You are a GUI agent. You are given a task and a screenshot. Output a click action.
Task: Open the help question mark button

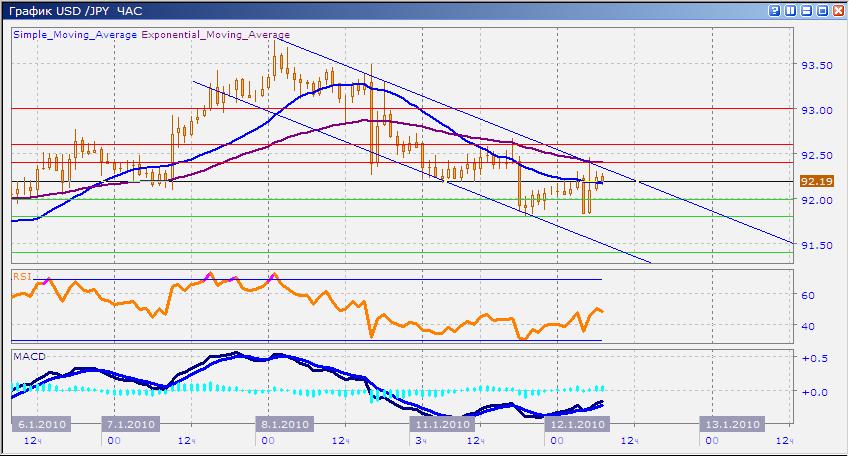[x=775, y=10]
